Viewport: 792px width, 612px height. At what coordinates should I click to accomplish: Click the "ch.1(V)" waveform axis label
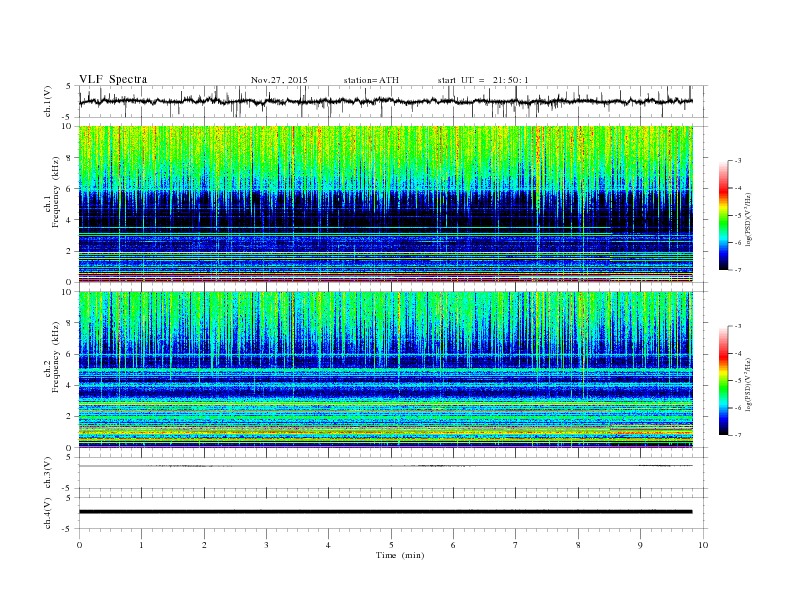(48, 101)
